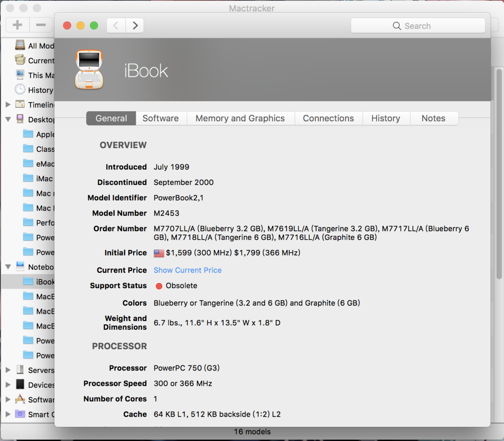The width and height of the screenshot is (504, 441).
Task: Click the PowerBook2,1 model identifier value
Action: [178, 198]
